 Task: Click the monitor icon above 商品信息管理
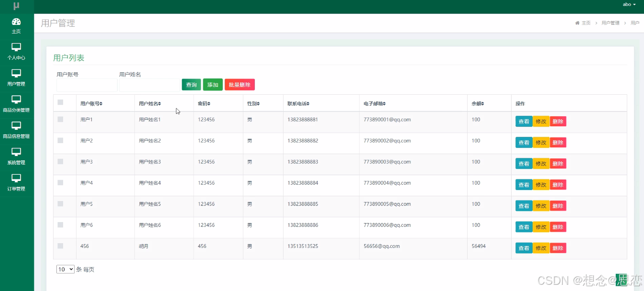(x=16, y=126)
